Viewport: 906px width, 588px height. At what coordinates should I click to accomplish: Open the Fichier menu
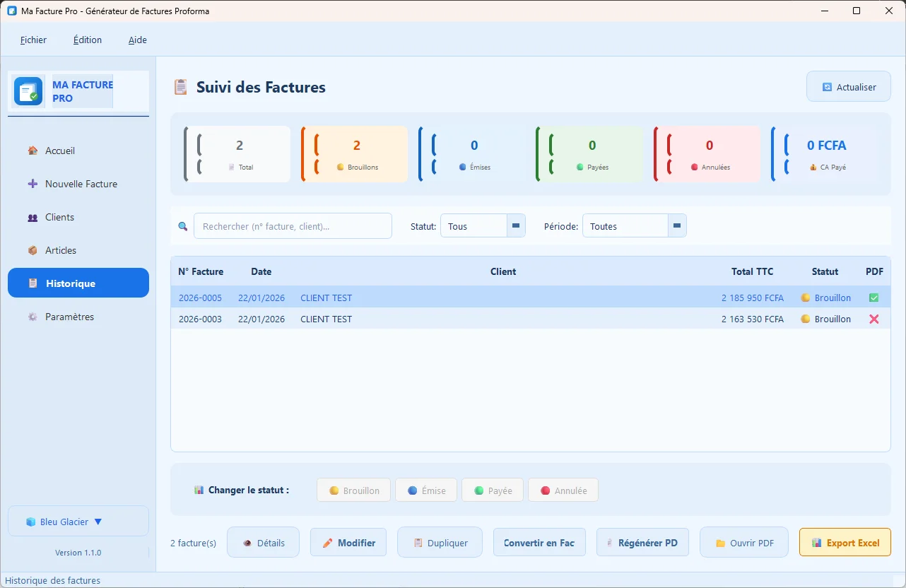pos(33,40)
